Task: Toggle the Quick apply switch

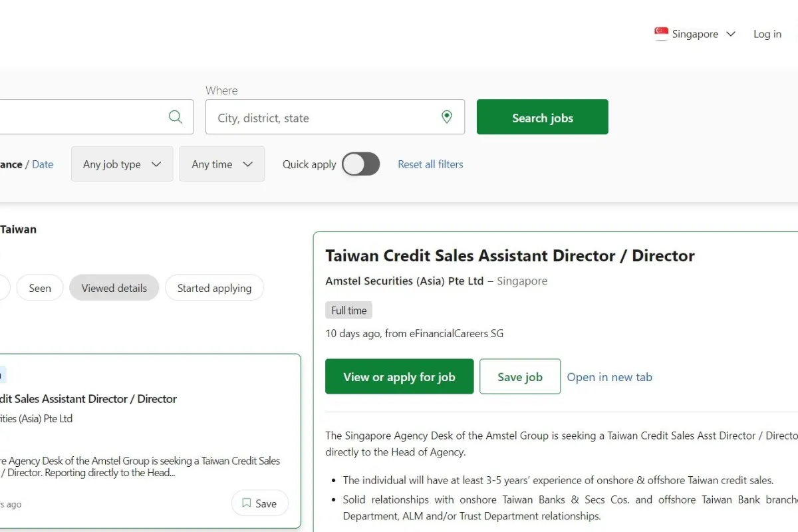Action: [x=361, y=164]
